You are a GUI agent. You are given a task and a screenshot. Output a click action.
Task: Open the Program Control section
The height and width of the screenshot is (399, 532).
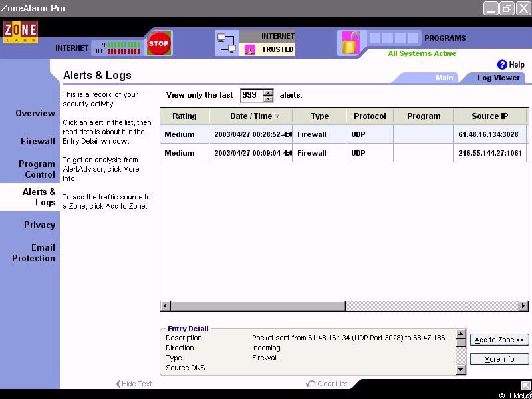pyautogui.click(x=37, y=169)
